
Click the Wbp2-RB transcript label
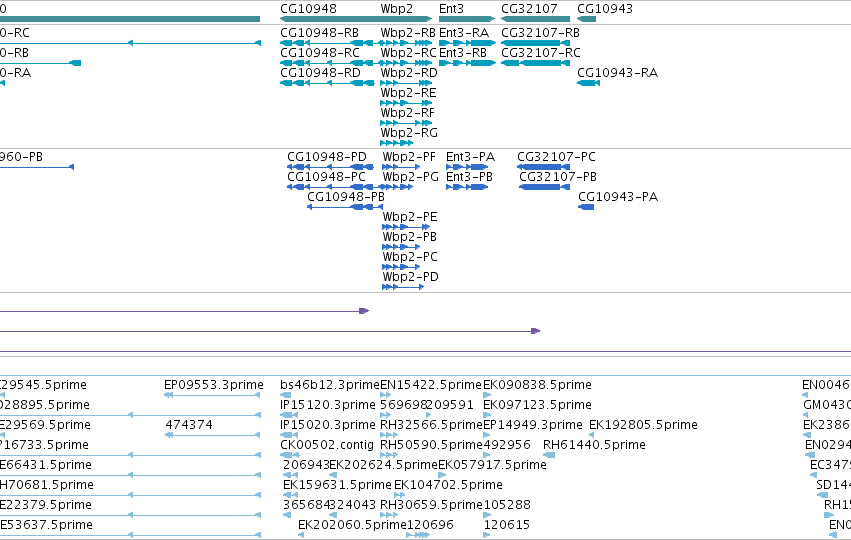tap(408, 33)
